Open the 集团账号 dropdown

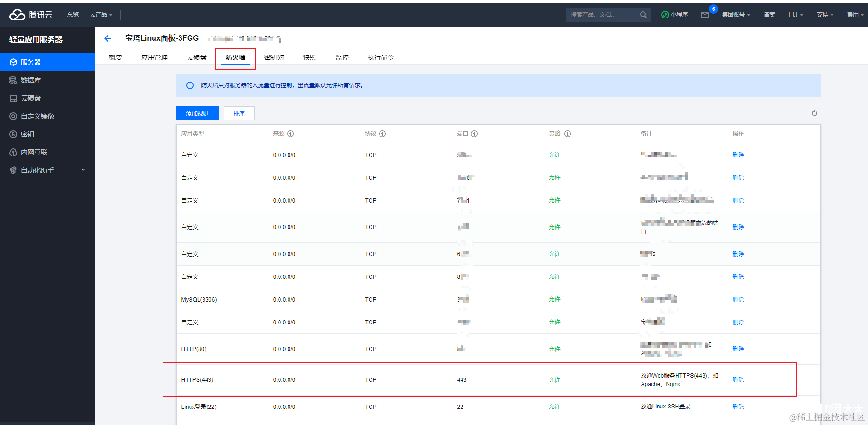736,15
